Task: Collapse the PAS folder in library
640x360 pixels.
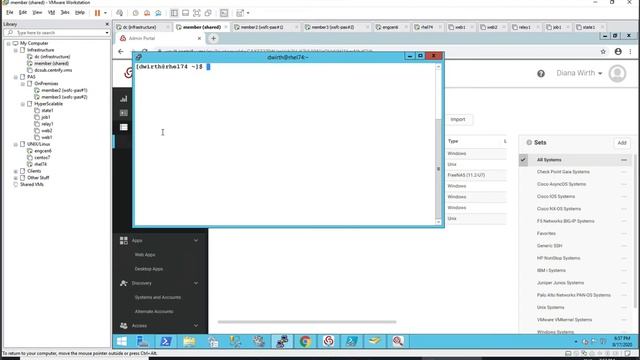Action: tap(16, 77)
